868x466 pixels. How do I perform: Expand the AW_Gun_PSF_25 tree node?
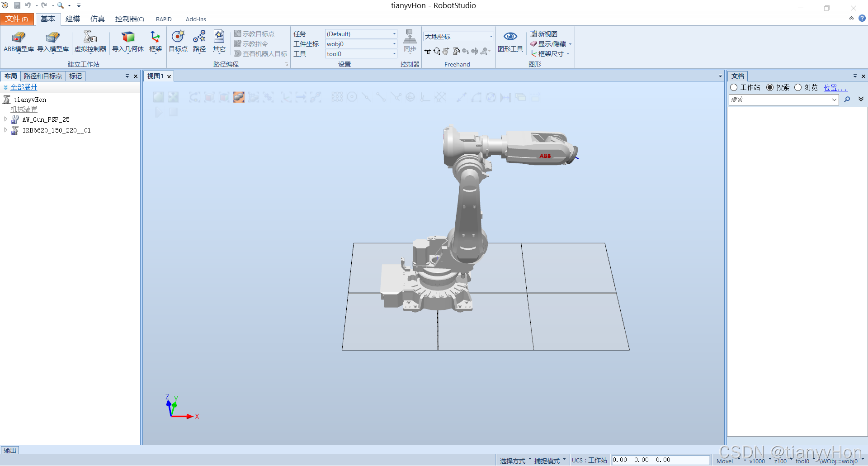(5, 119)
